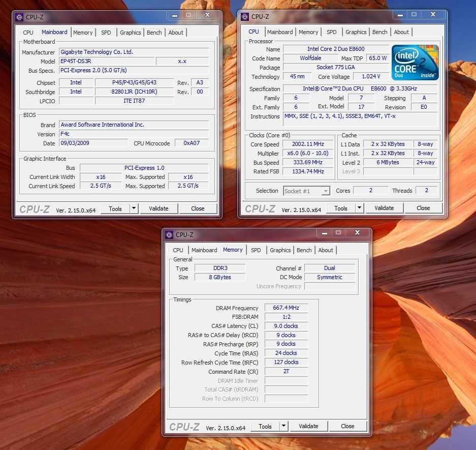
Task: Click Tools button in CPU window
Action: pos(341,208)
